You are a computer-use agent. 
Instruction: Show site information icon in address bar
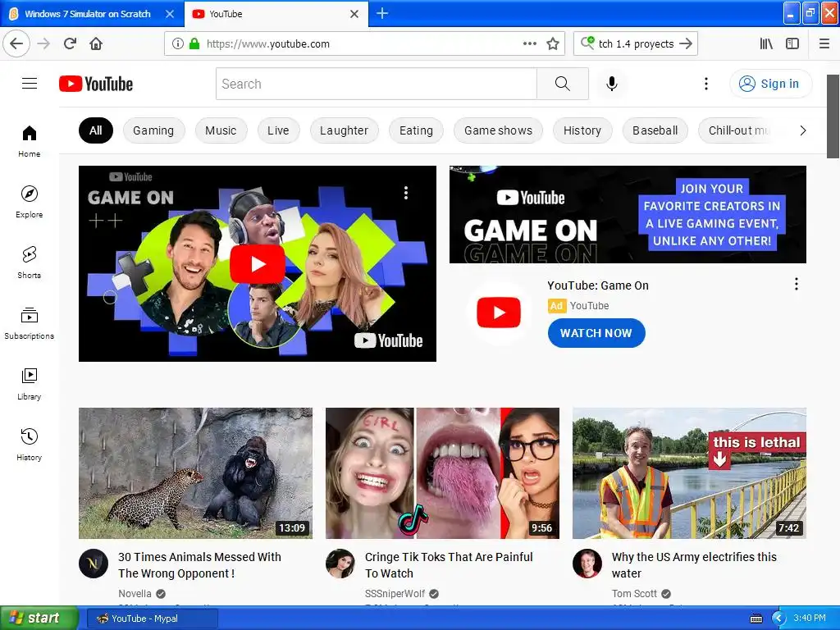[178, 44]
